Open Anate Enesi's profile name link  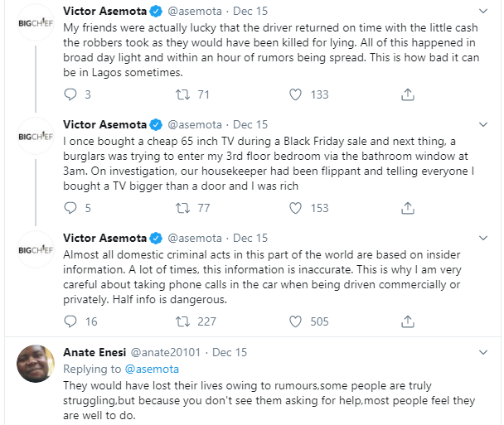click(95, 352)
